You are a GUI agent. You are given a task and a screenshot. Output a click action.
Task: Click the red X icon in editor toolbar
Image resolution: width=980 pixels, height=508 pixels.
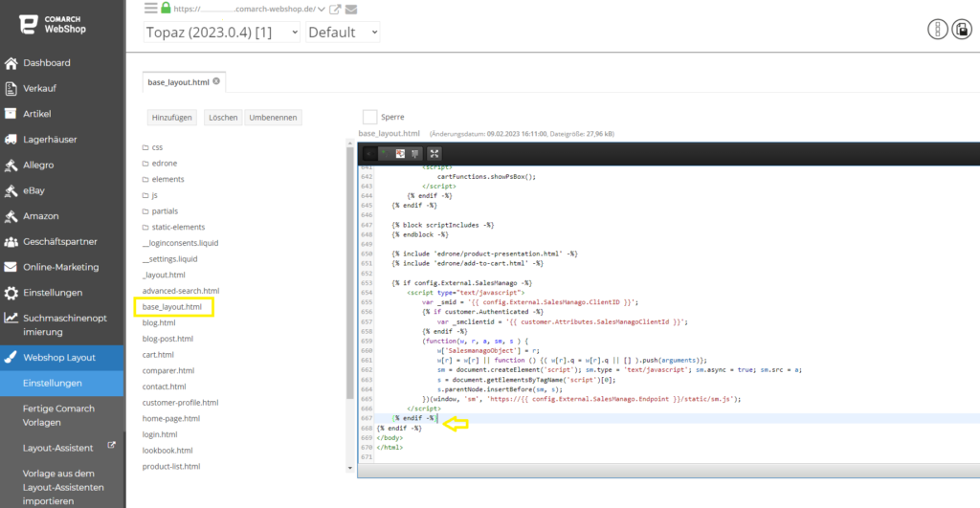pos(400,153)
